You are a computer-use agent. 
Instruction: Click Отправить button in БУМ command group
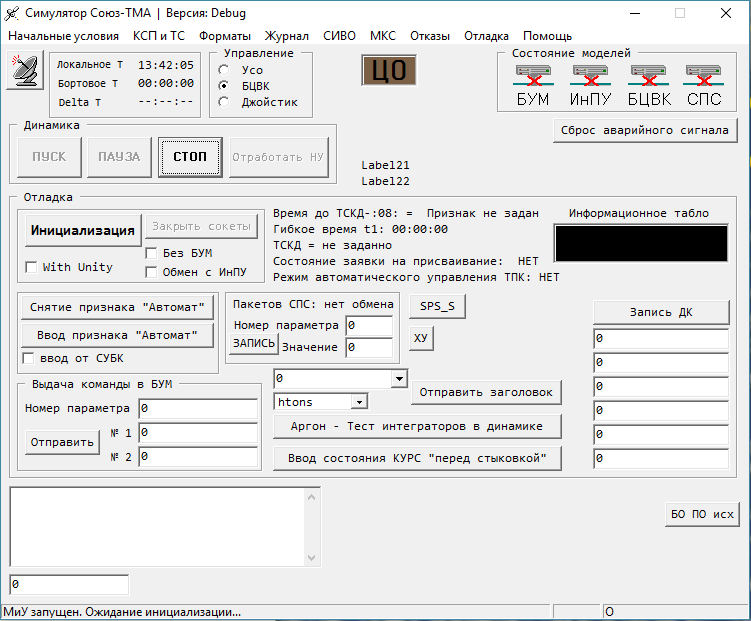pos(62,442)
